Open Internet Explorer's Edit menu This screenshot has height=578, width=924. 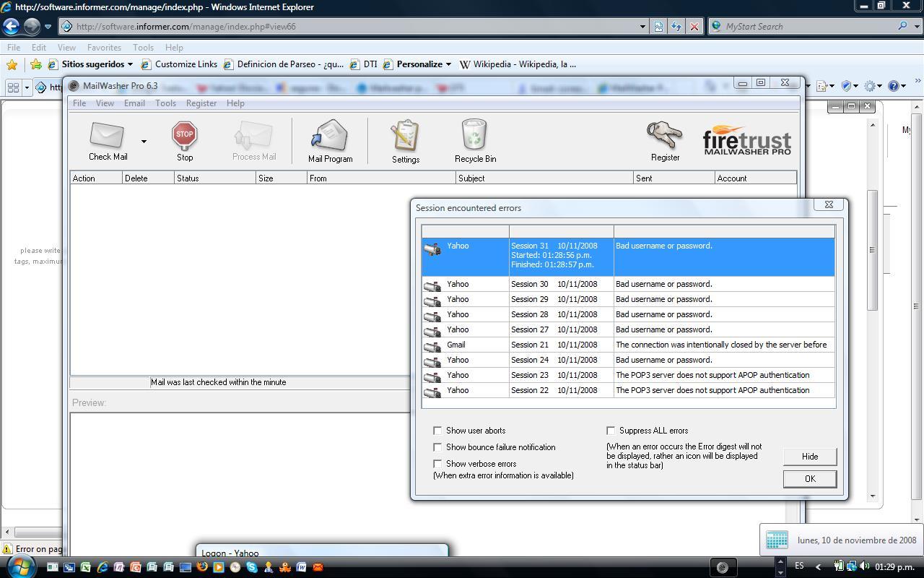[x=39, y=48]
